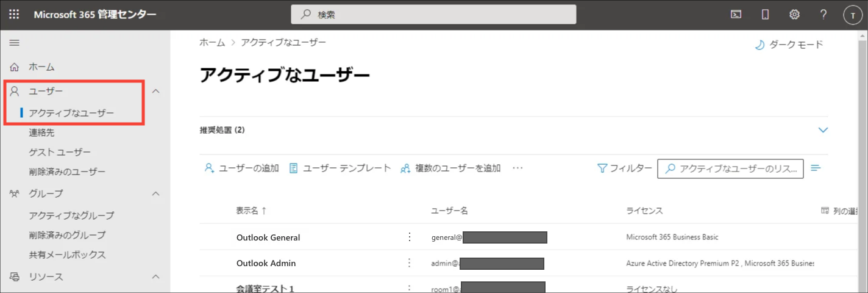The width and height of the screenshot is (868, 293).
Task: Open 削除済みのユーザー in the sidebar
Action: click(x=67, y=172)
